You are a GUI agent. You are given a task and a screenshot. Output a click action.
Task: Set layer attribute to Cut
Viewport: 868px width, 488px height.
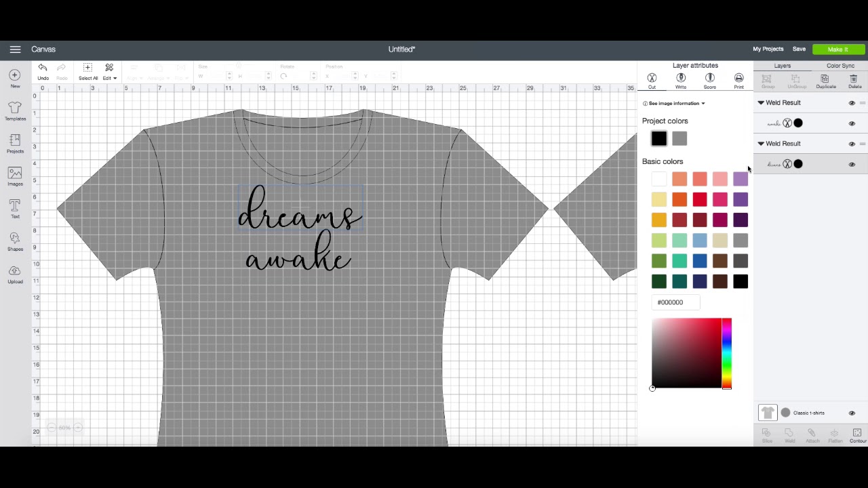(x=652, y=81)
